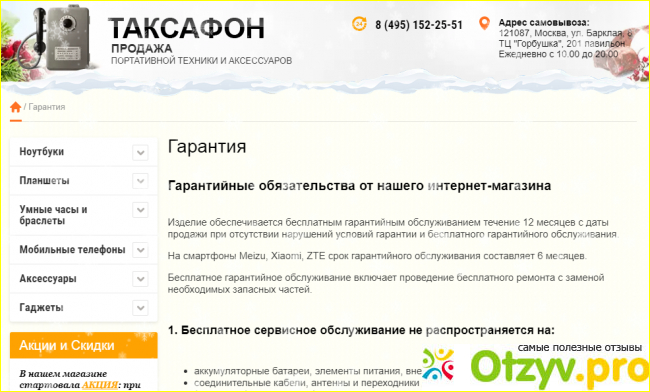The height and width of the screenshot is (392, 650).
Task: Expand the Планшеты category chevron
Action: point(141,181)
